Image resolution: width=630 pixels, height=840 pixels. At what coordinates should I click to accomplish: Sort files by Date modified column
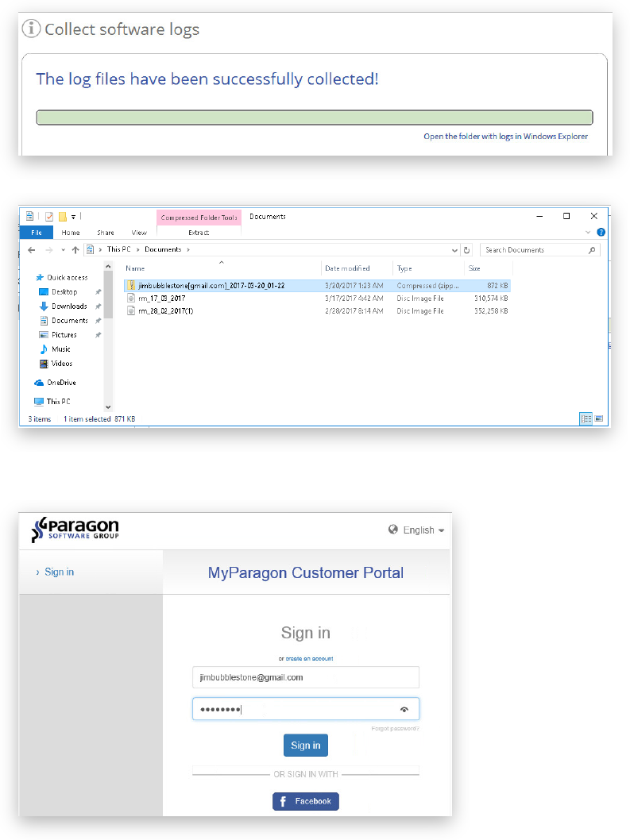pos(347,268)
